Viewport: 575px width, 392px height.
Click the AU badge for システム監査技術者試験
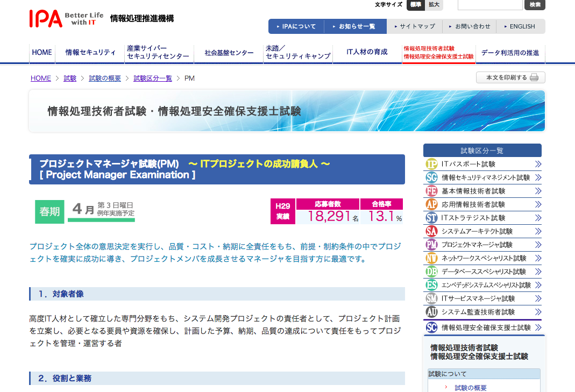tap(431, 312)
